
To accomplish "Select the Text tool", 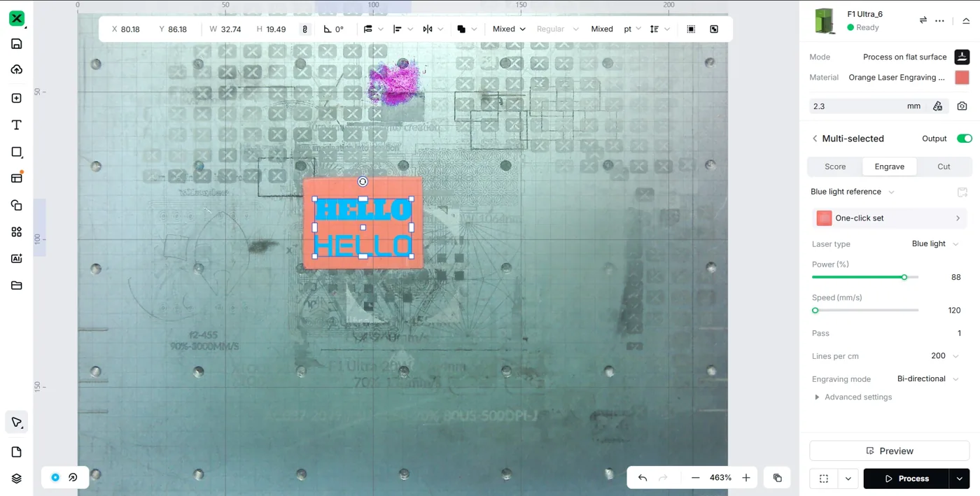I will point(17,125).
